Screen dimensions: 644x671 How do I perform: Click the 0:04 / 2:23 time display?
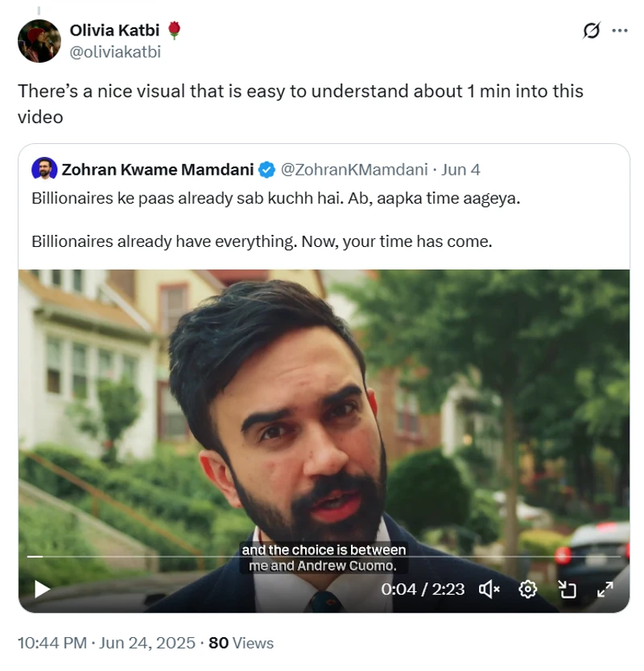(423, 589)
